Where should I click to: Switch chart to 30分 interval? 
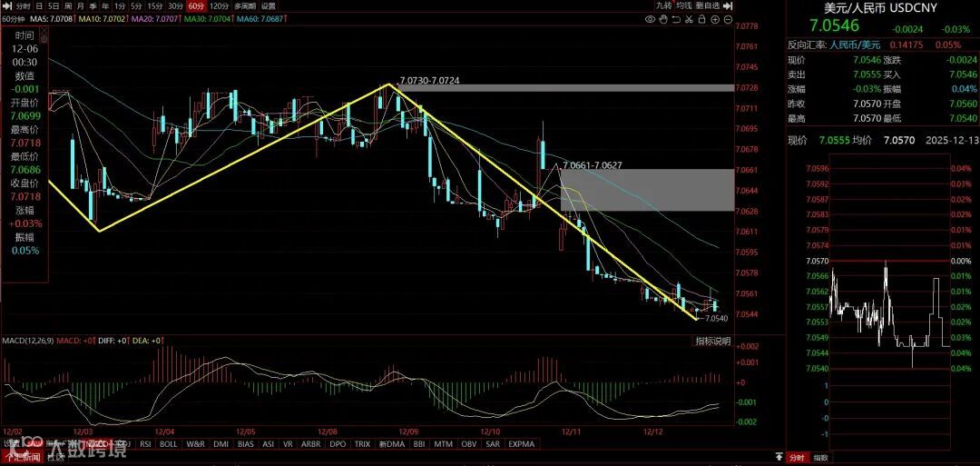point(176,6)
